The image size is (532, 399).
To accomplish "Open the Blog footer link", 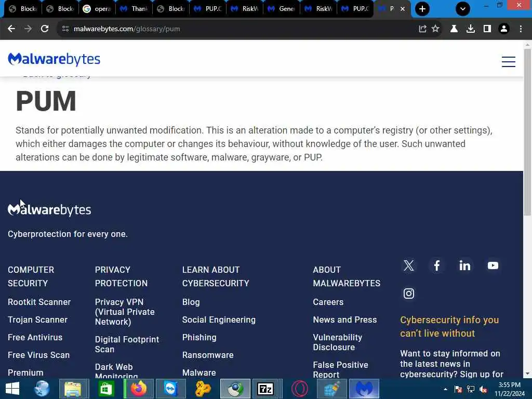I will pos(191,302).
